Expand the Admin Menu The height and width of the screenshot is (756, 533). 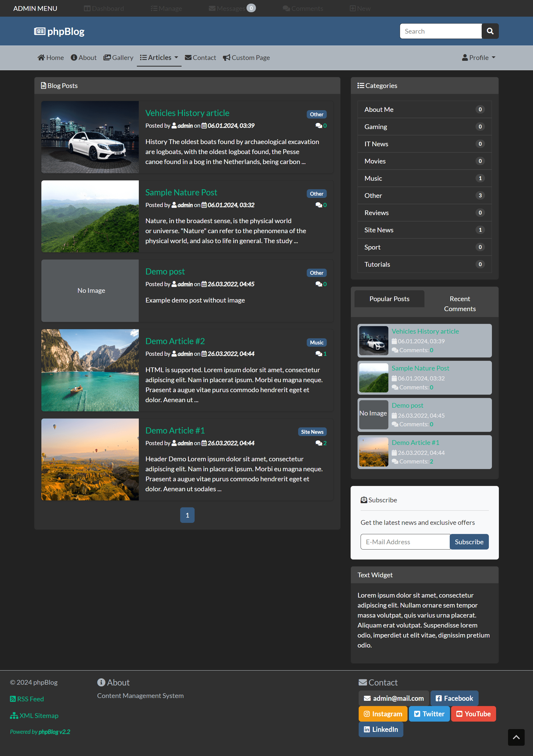35,8
